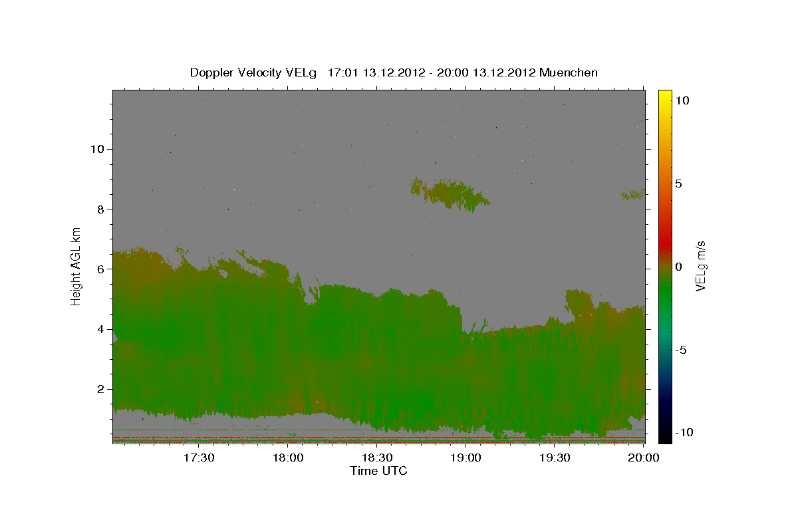
Task: Click the yellow top of the colorbar
Action: (665, 96)
